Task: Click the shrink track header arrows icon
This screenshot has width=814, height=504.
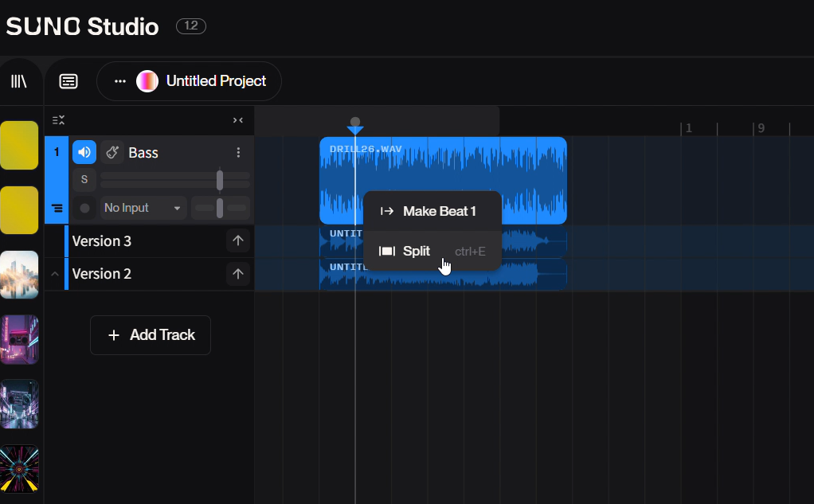Action: [x=237, y=120]
